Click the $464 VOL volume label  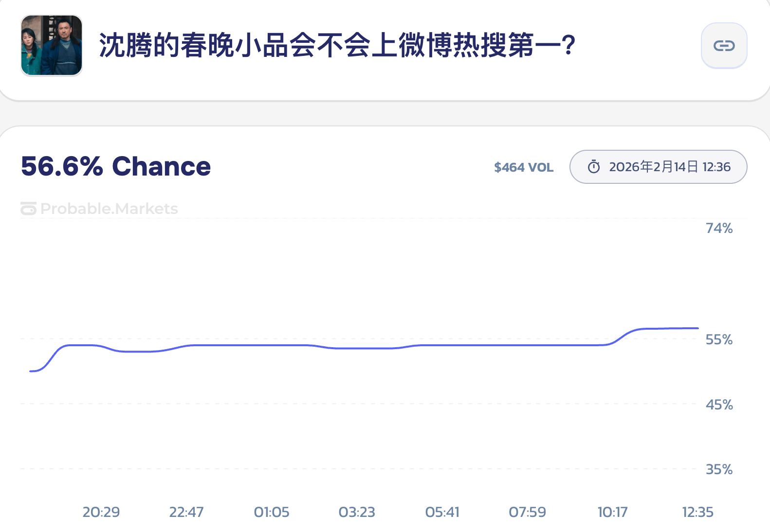click(523, 167)
